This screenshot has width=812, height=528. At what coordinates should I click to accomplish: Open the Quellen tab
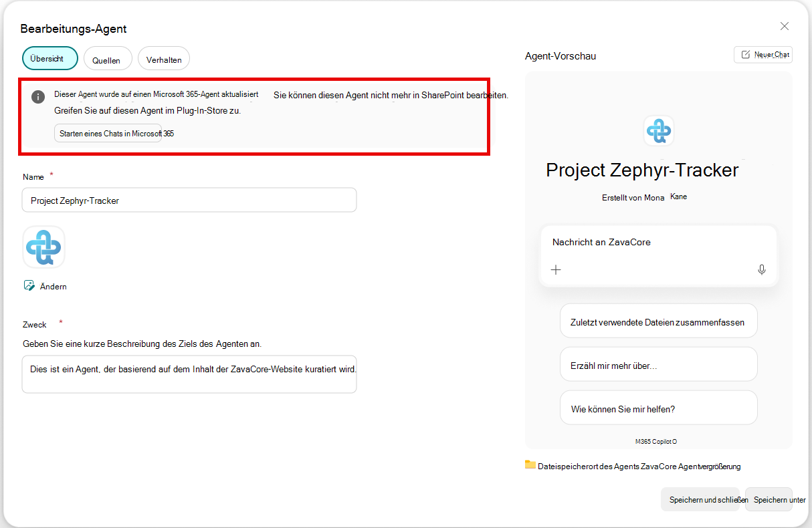coord(107,59)
